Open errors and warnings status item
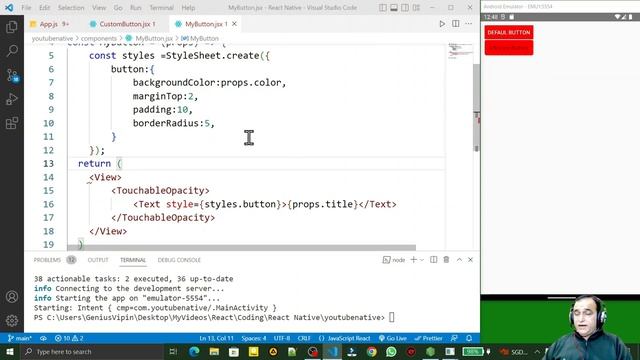 69,338
